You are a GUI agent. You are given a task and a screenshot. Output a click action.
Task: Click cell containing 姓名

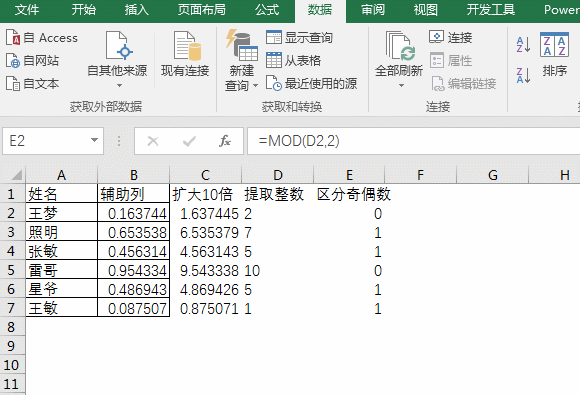[x=61, y=193]
